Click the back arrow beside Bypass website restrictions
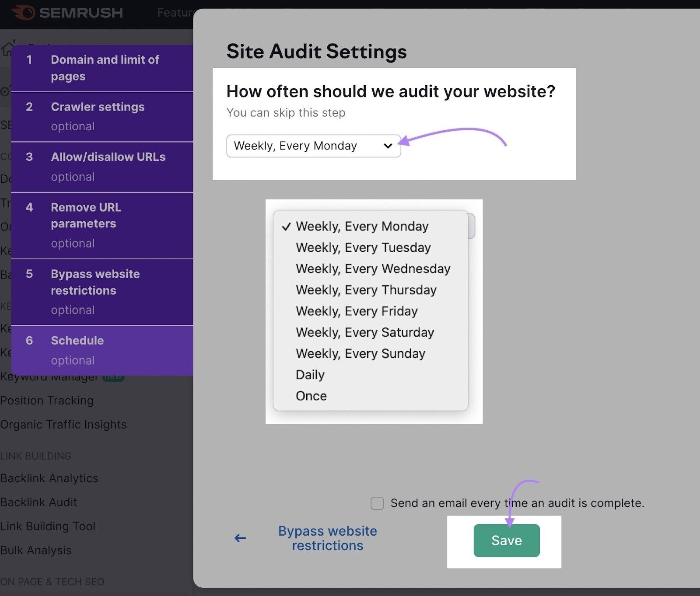Image resolution: width=700 pixels, height=596 pixels. tap(240, 538)
